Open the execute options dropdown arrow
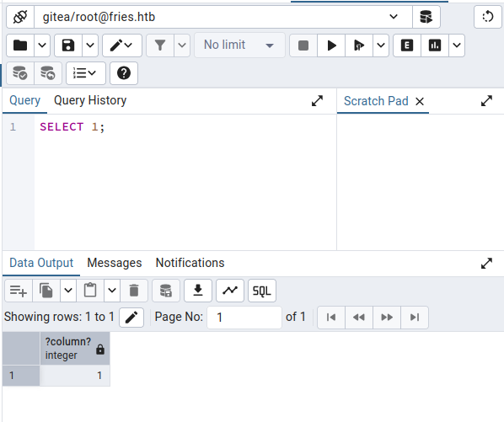Image resolution: width=504 pixels, height=422 pixels. pyautogui.click(x=381, y=45)
